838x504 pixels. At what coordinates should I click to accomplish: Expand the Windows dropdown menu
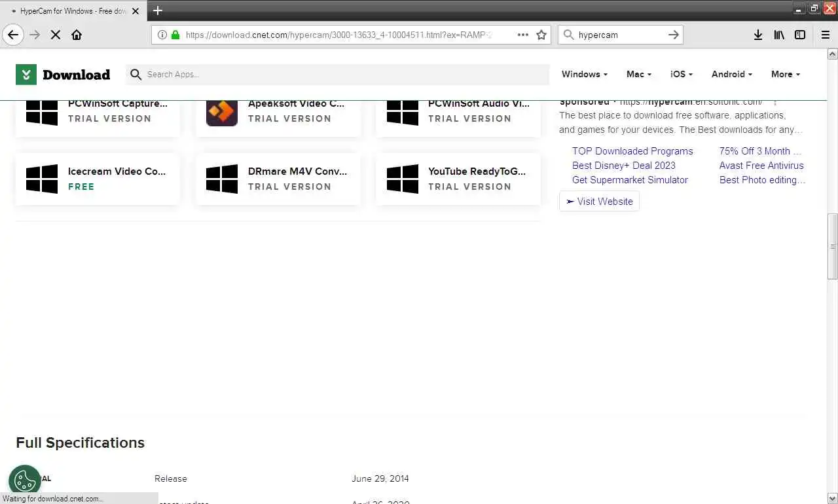coord(585,75)
